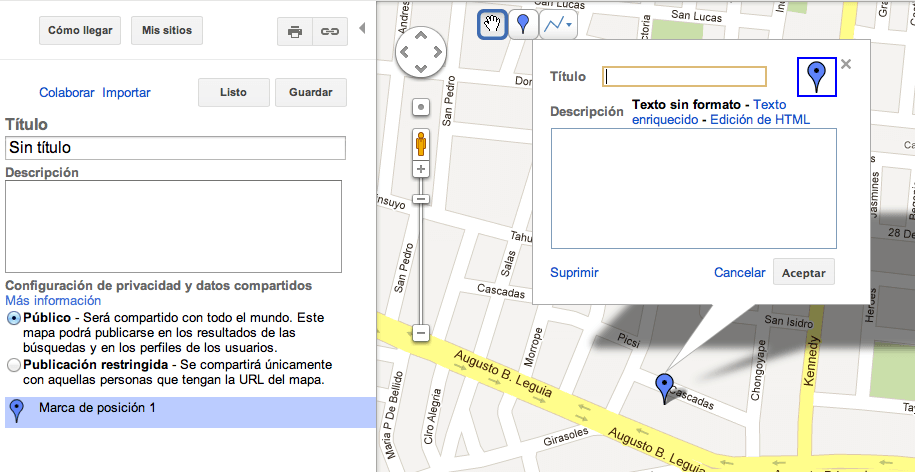Image resolution: width=915 pixels, height=472 pixels.
Task: Select the add placemark tool
Action: point(524,25)
